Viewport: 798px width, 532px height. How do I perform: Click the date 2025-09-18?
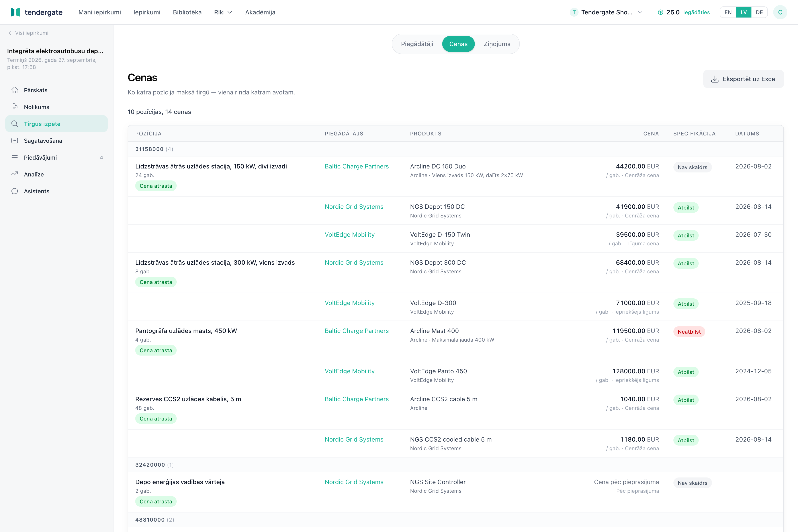[753, 303]
